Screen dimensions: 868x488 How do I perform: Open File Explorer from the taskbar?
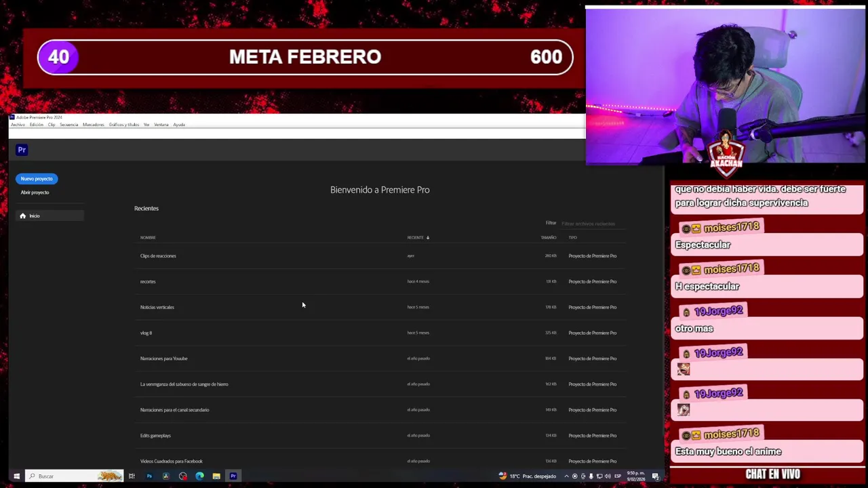click(216, 476)
